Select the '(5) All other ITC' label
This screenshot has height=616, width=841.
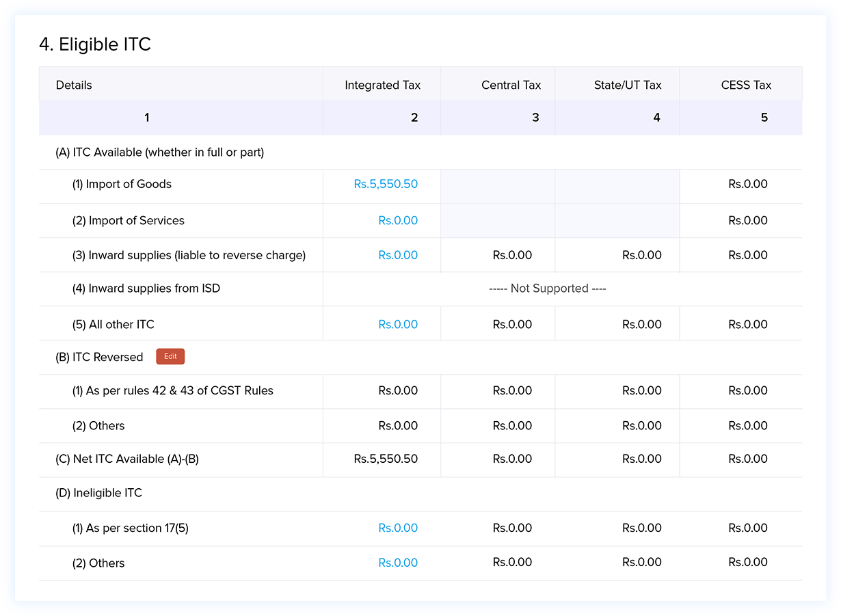(x=114, y=324)
